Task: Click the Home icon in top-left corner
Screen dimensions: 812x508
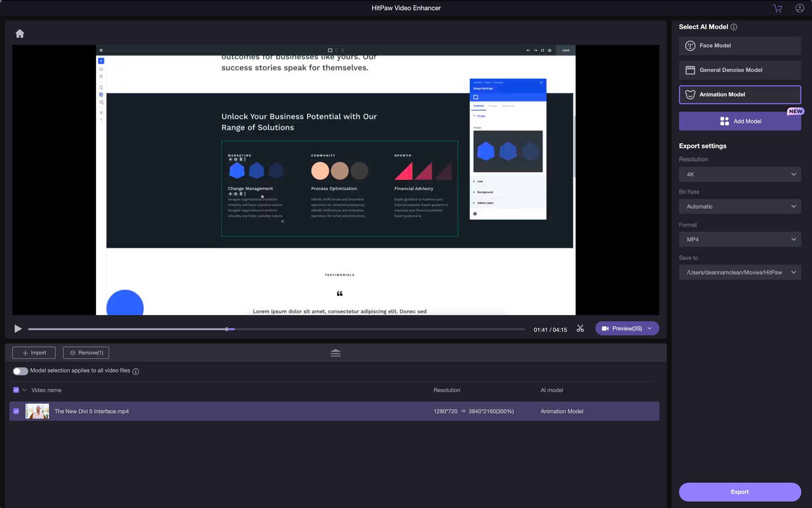Action: tap(20, 33)
